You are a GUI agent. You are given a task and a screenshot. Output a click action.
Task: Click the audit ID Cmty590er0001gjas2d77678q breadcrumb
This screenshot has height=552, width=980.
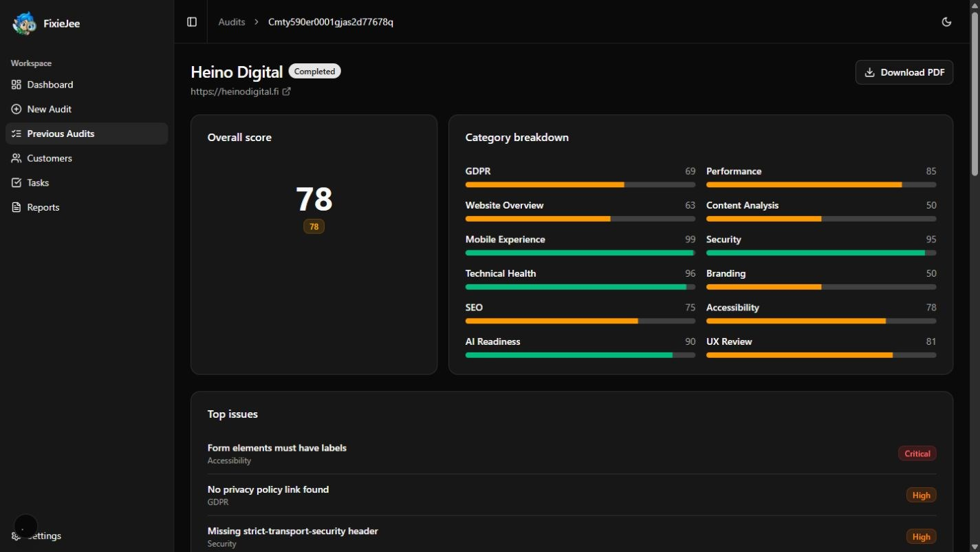(331, 22)
